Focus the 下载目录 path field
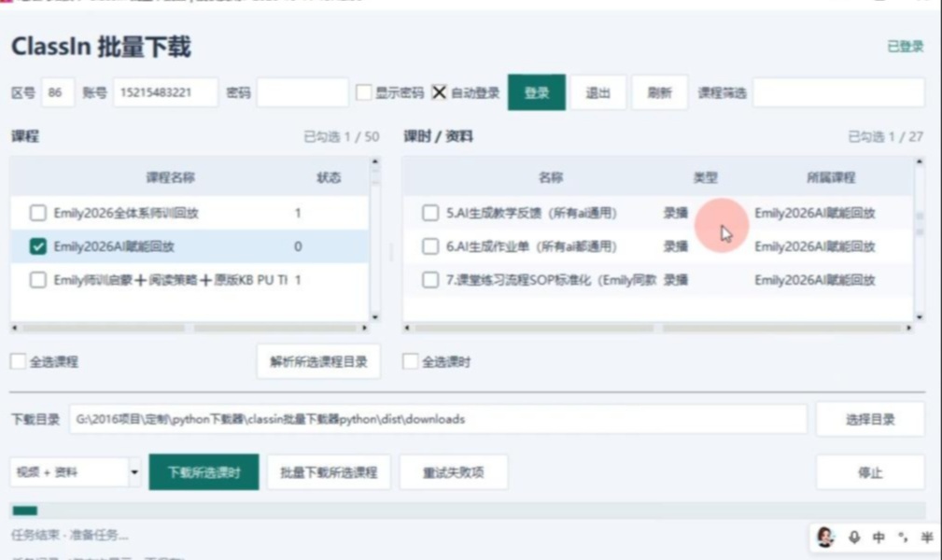This screenshot has height=560, width=942. pyautogui.click(x=438, y=419)
